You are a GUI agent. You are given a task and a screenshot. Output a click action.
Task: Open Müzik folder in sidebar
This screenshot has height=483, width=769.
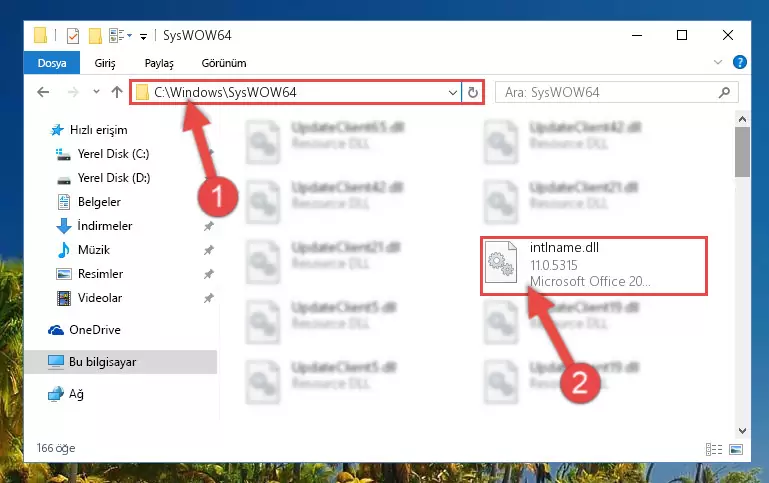[x=94, y=250]
